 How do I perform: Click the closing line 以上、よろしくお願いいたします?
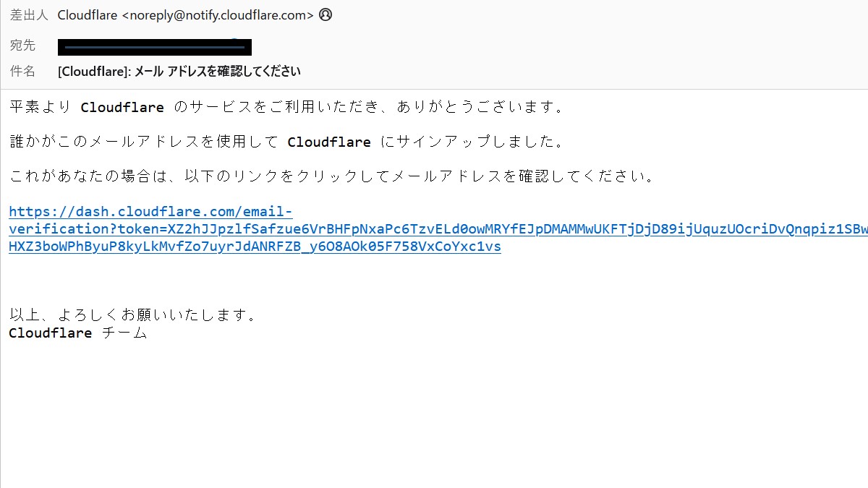coord(133,316)
